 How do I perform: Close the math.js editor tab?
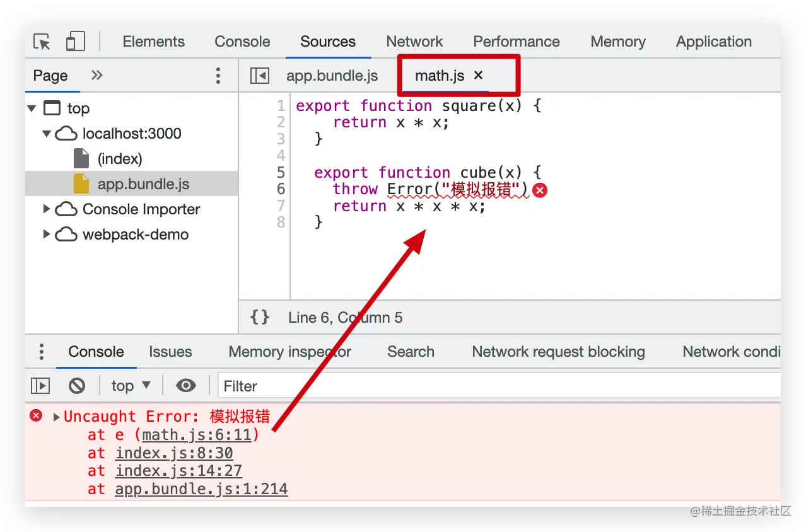[478, 76]
